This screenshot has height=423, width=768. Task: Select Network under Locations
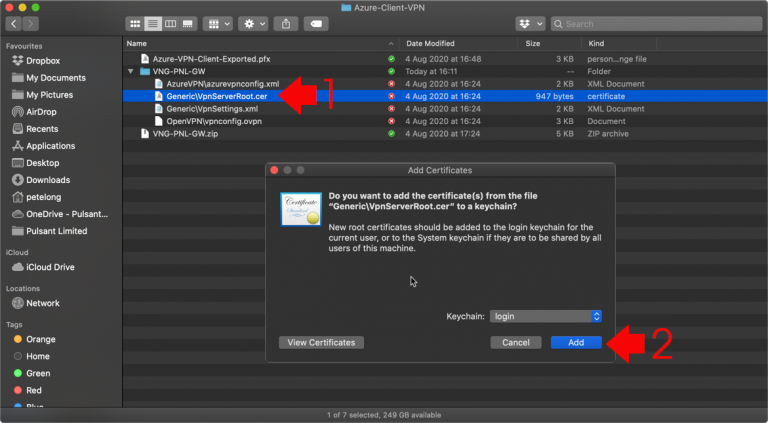pos(36,303)
